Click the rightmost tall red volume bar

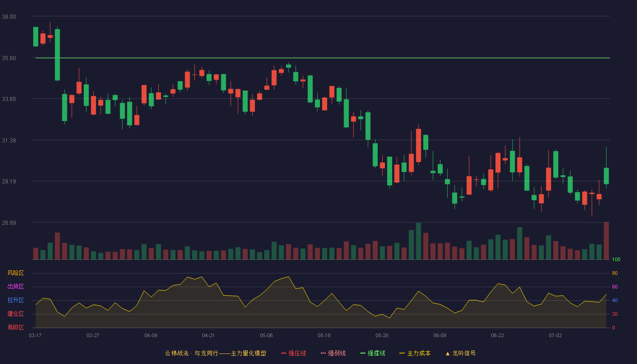(606, 241)
